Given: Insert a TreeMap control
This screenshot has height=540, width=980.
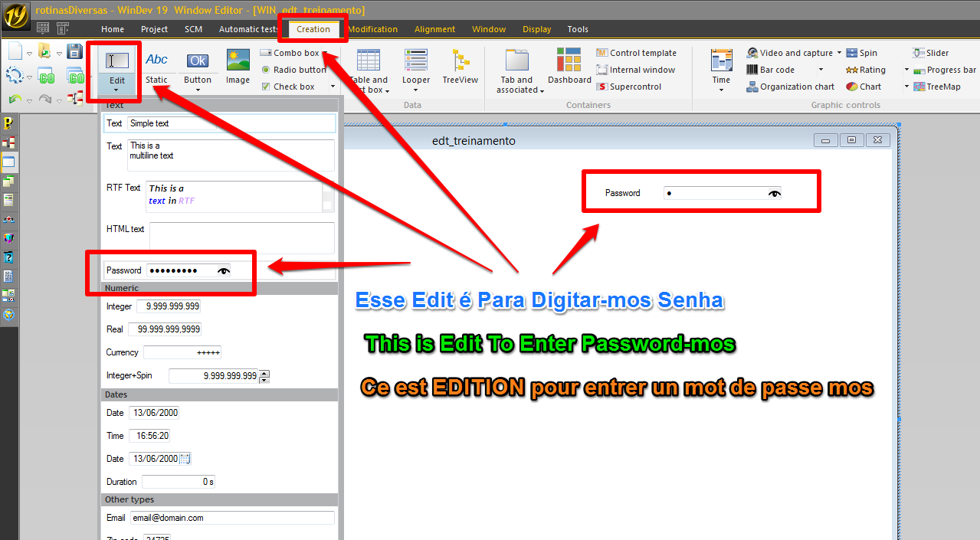Looking at the screenshot, I should [x=936, y=87].
